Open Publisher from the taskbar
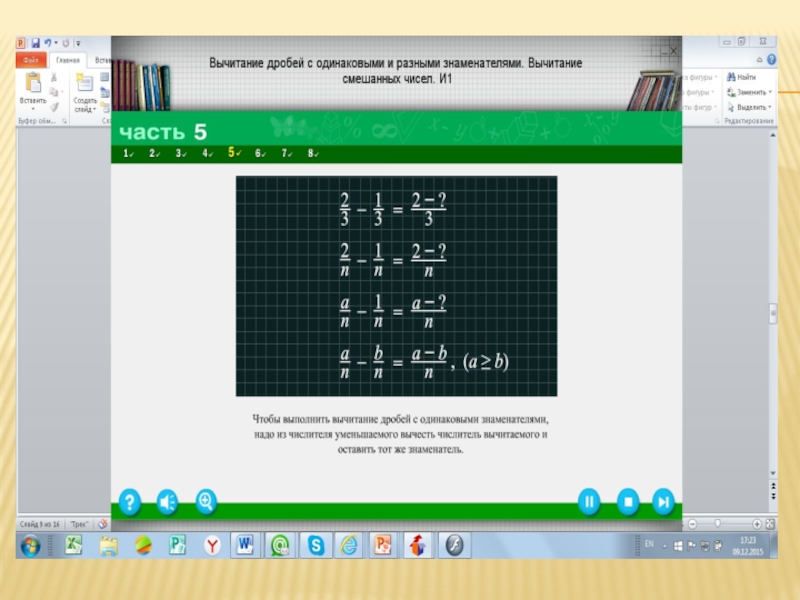Screen dimensions: 800x600 point(178,545)
